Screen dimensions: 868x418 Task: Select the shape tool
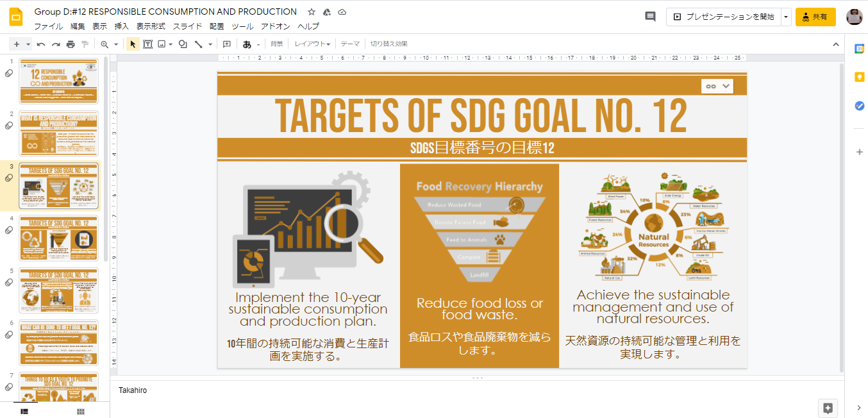click(x=183, y=44)
